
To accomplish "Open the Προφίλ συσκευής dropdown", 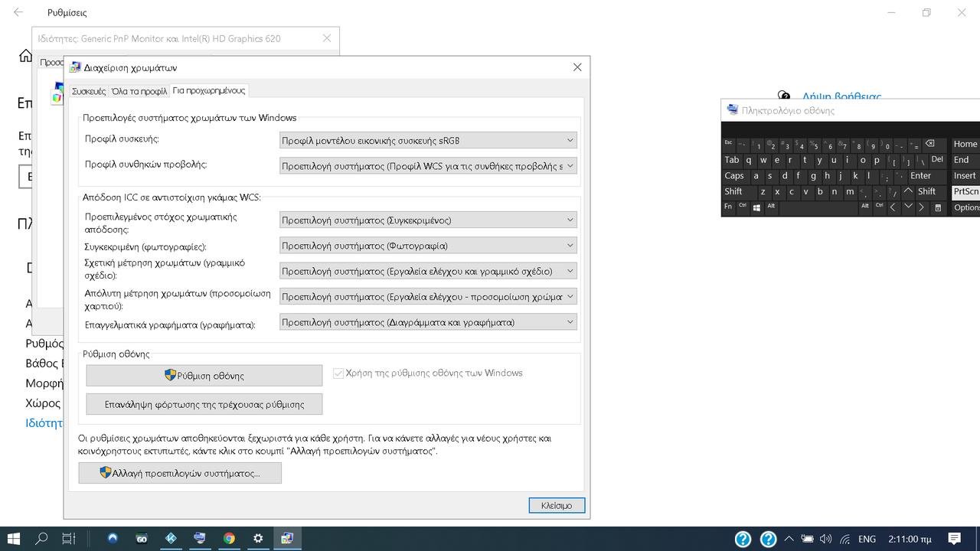I will [428, 140].
